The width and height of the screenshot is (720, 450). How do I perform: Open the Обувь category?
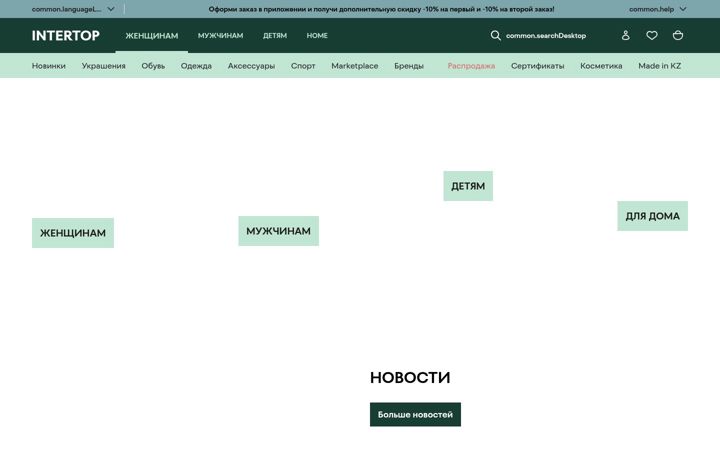point(153,66)
